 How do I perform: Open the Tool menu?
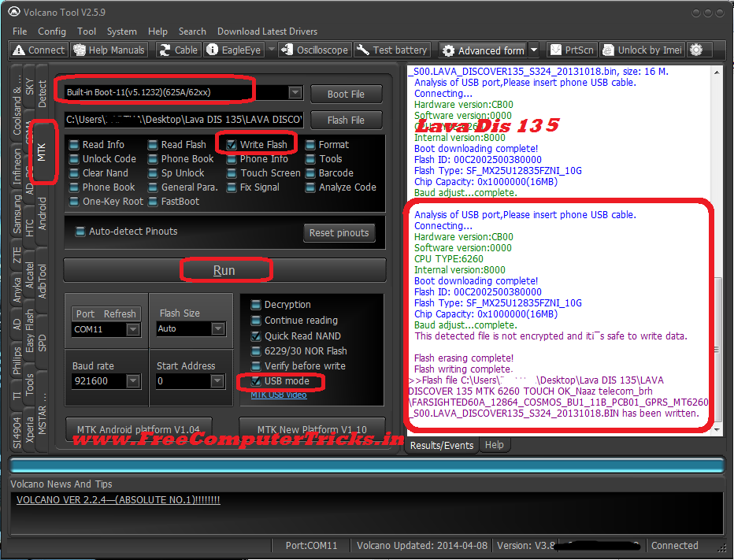(x=87, y=32)
